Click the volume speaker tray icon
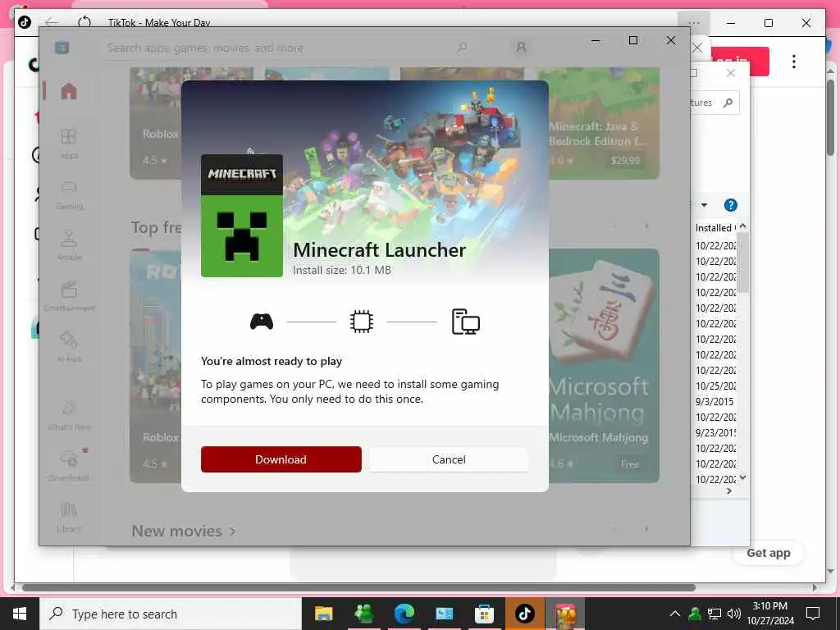This screenshot has width=840, height=630. [x=734, y=614]
